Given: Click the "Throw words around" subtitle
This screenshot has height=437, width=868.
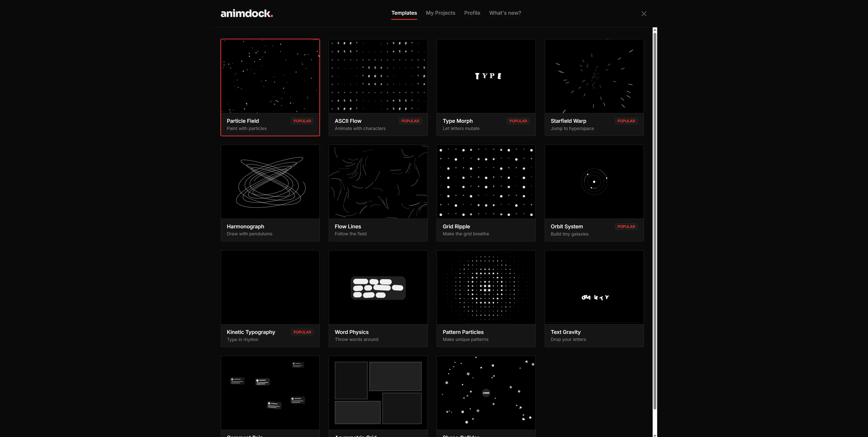Looking at the screenshot, I should coord(356,339).
